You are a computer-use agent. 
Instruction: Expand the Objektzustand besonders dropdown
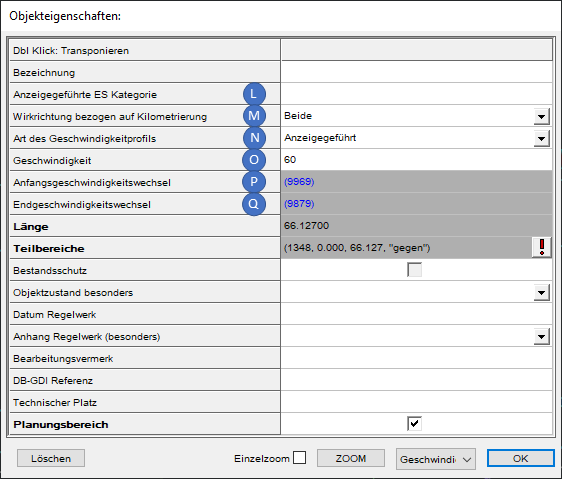point(541,293)
